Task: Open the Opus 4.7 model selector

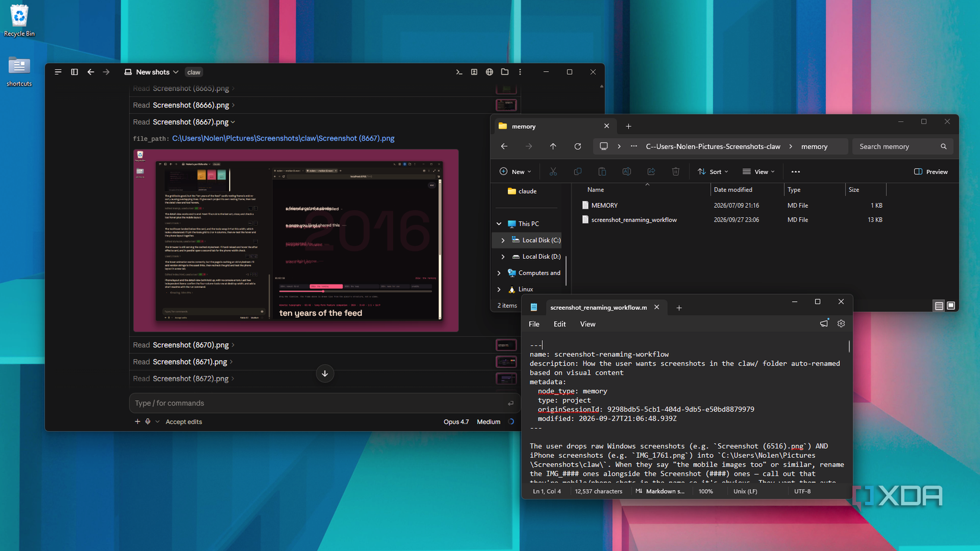Action: (x=456, y=422)
